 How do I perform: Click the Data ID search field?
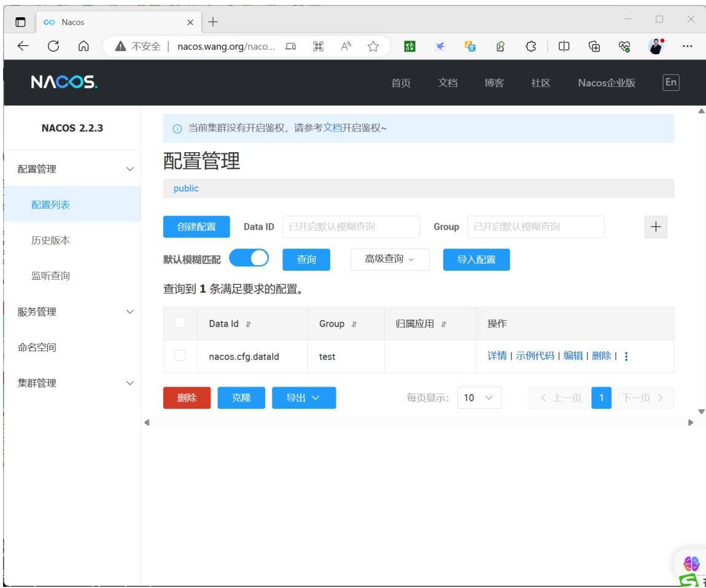tap(351, 226)
